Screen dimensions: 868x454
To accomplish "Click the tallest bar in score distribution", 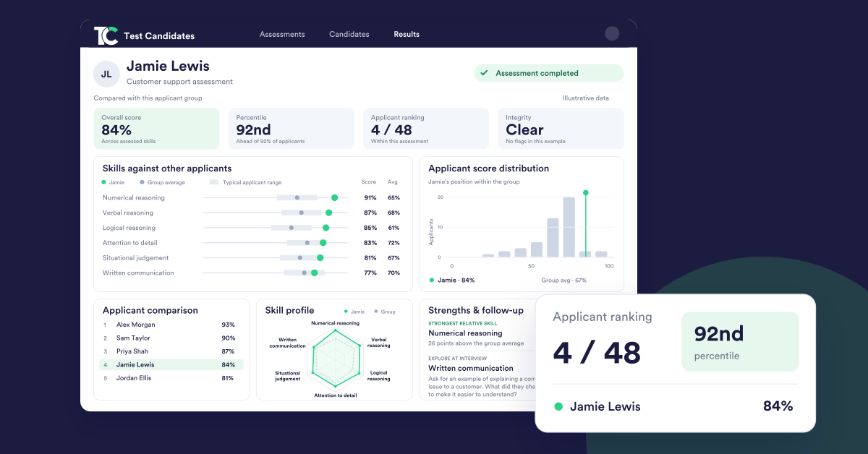I will (x=569, y=227).
